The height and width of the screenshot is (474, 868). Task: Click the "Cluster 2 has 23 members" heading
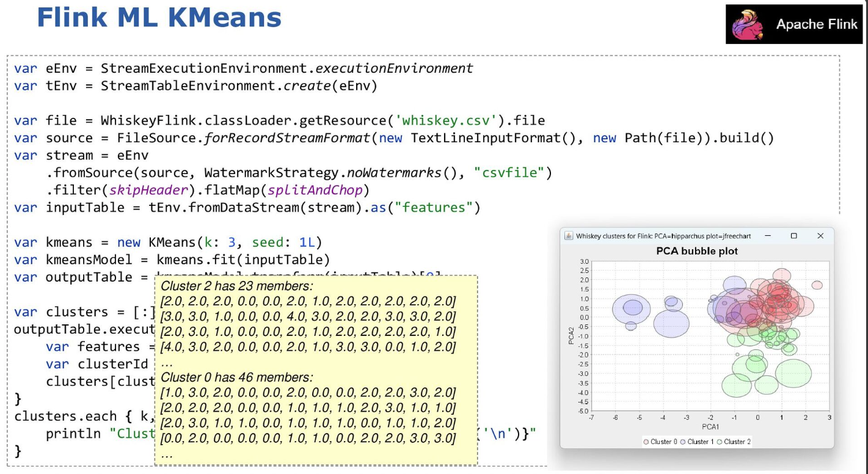(236, 286)
